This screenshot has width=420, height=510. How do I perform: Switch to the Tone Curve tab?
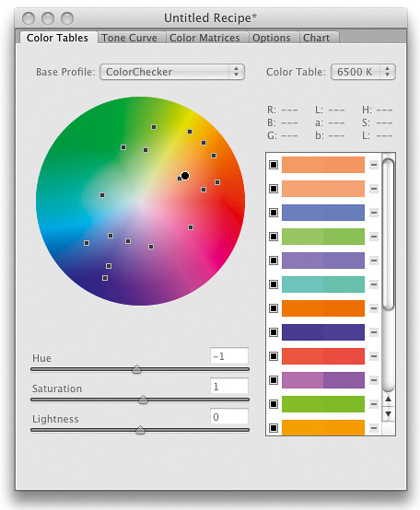click(130, 38)
